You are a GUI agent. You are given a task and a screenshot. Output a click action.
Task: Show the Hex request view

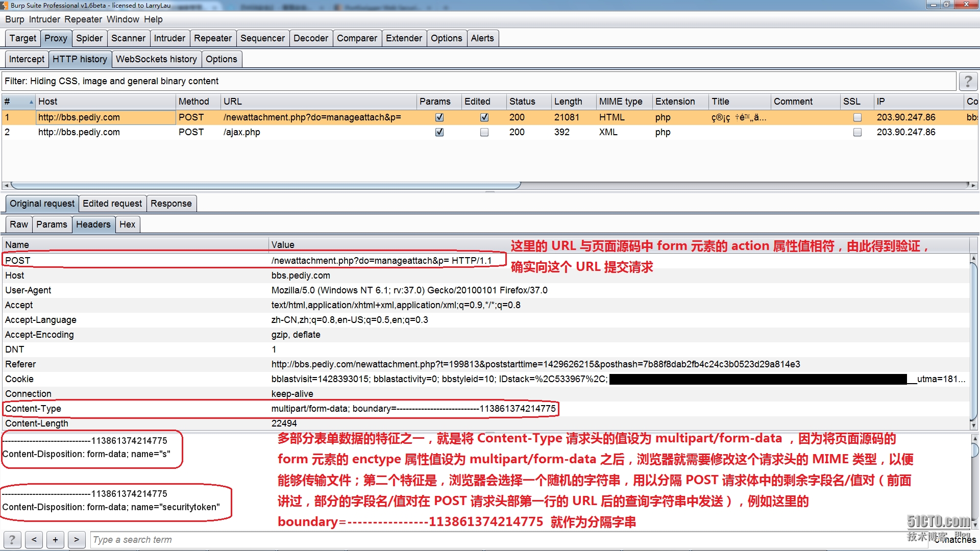127,224
